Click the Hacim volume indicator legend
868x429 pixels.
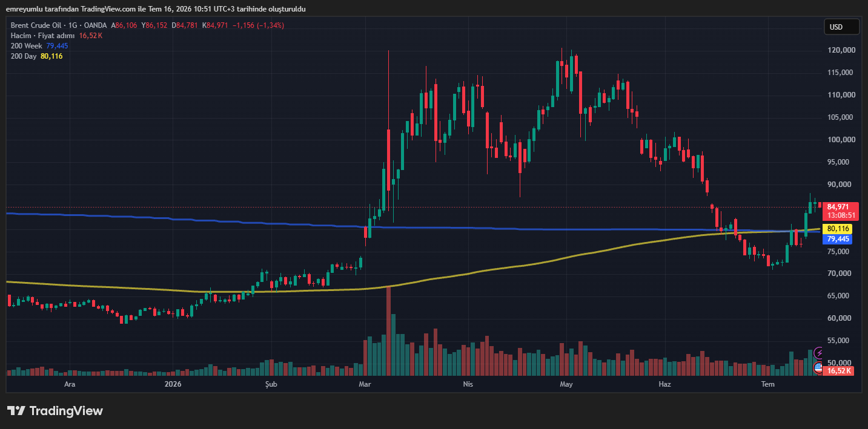43,36
